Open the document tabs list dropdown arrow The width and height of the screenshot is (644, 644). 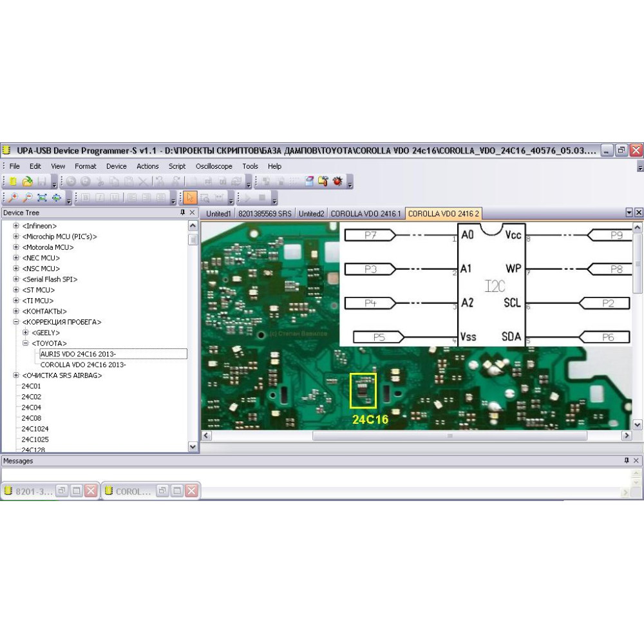(629, 213)
